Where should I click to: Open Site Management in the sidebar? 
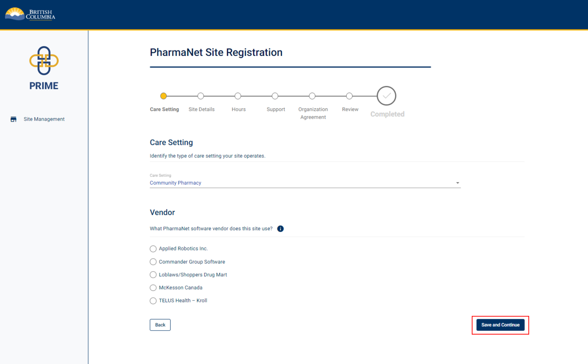point(44,119)
